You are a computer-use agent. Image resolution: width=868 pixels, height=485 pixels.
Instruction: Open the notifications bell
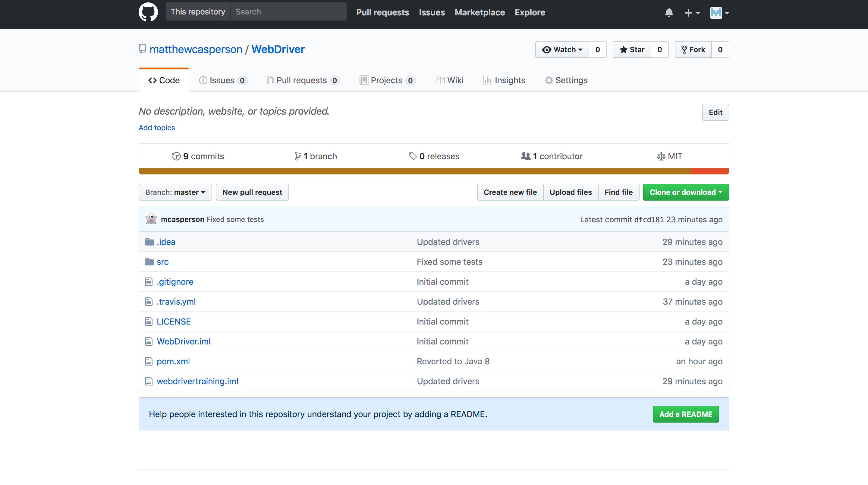(668, 13)
